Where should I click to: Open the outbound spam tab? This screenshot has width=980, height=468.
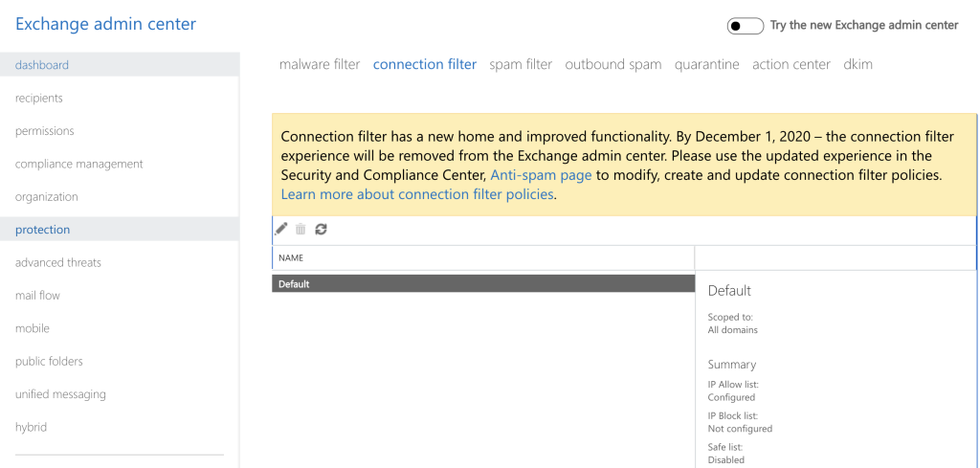[x=613, y=64]
